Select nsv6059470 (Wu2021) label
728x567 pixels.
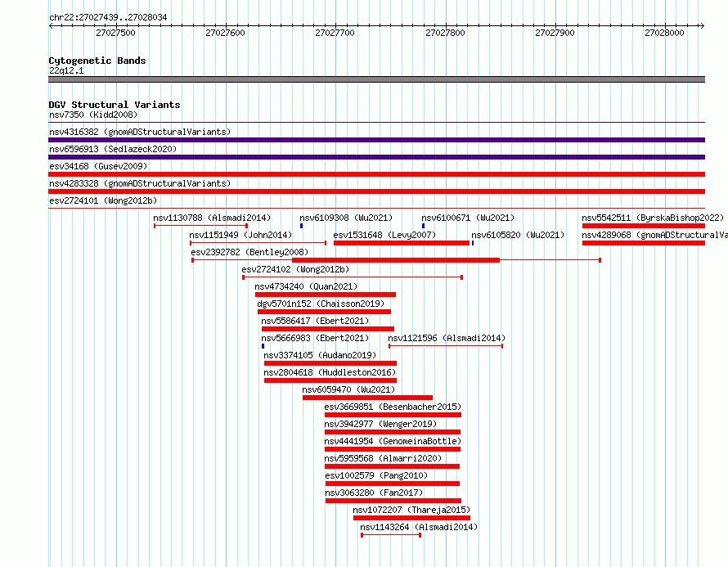click(x=348, y=389)
